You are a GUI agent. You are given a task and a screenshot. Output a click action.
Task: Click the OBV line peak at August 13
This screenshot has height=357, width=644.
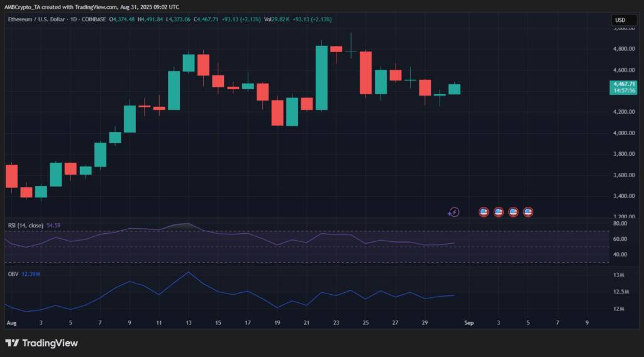click(x=188, y=272)
